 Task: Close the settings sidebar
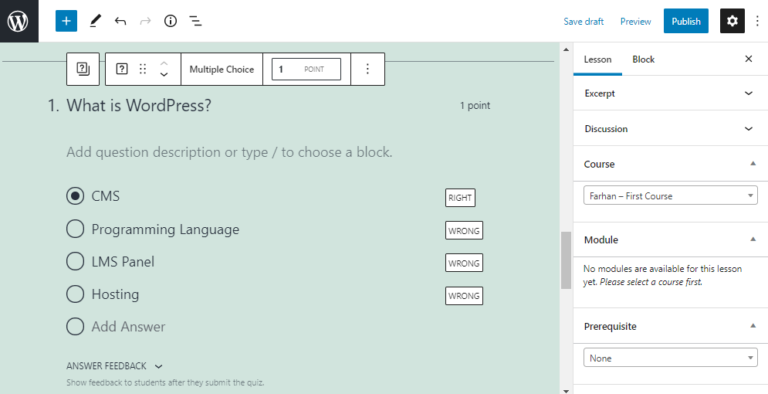(748, 59)
